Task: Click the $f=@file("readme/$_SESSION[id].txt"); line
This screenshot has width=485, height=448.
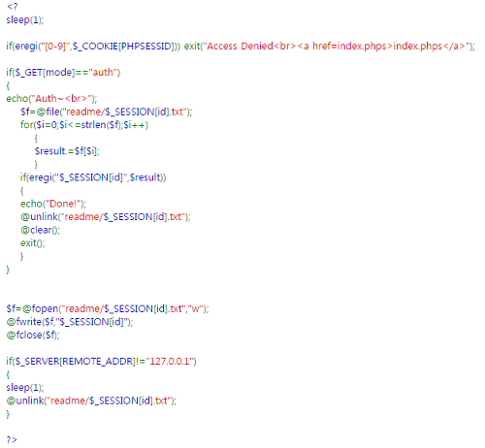Action: (107, 112)
